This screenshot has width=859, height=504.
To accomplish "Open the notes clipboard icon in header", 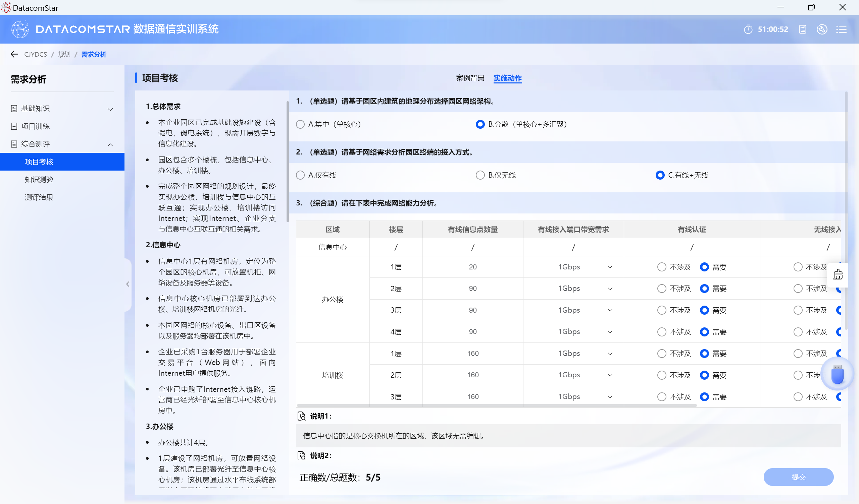I will point(802,29).
